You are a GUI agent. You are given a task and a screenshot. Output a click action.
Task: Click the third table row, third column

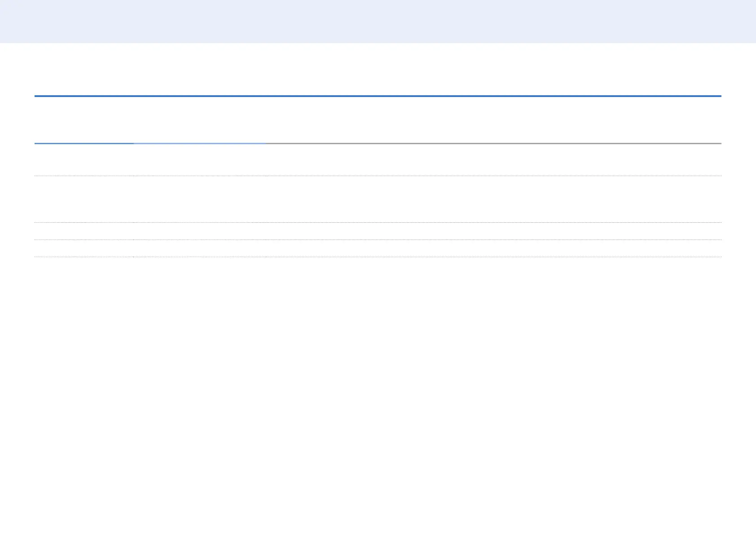click(x=493, y=231)
